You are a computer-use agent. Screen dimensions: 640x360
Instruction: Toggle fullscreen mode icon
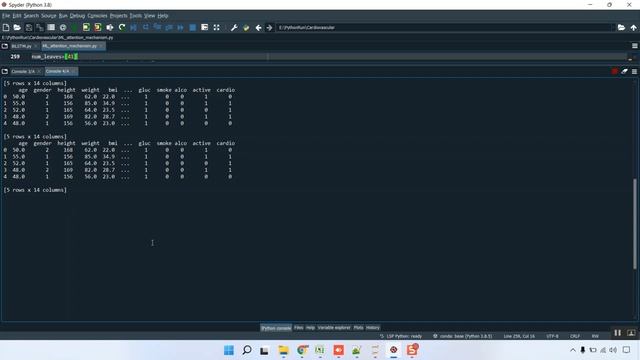coord(216,27)
